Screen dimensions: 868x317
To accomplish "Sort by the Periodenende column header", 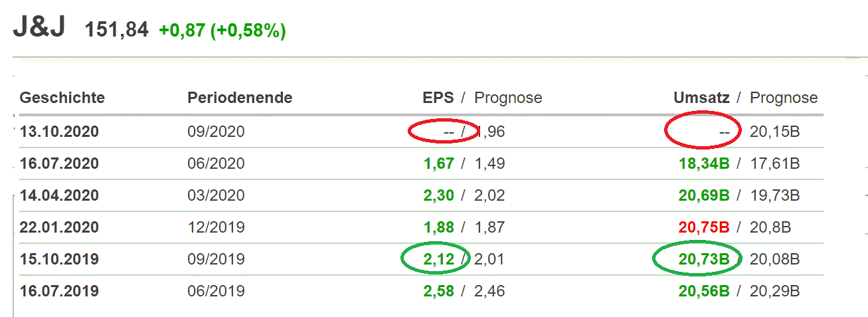I will click(x=240, y=98).
